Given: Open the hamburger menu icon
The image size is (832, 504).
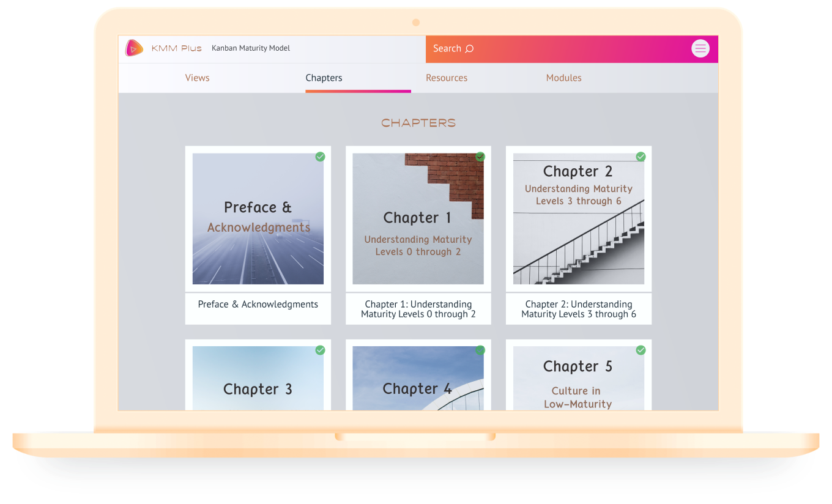Looking at the screenshot, I should pyautogui.click(x=700, y=48).
